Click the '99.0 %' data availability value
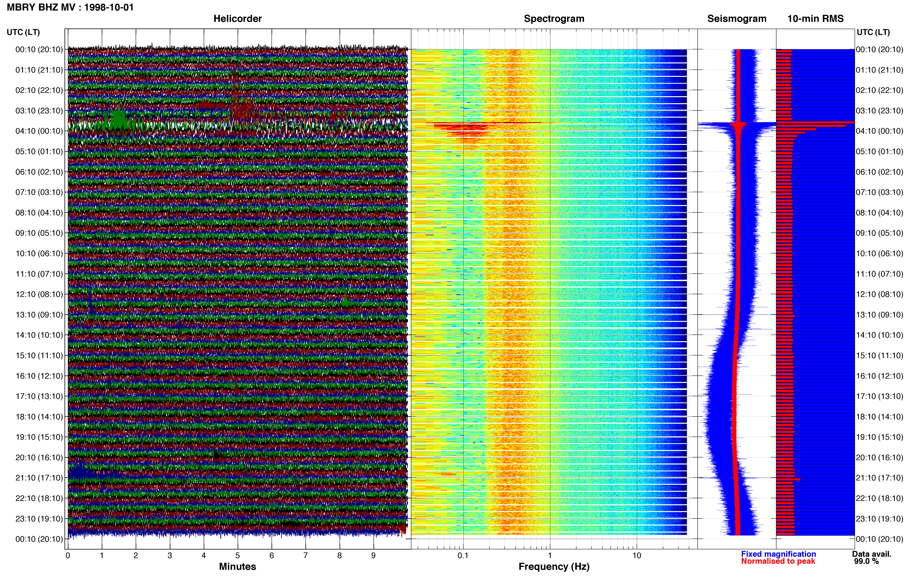This screenshot has width=924, height=578. pos(867,561)
